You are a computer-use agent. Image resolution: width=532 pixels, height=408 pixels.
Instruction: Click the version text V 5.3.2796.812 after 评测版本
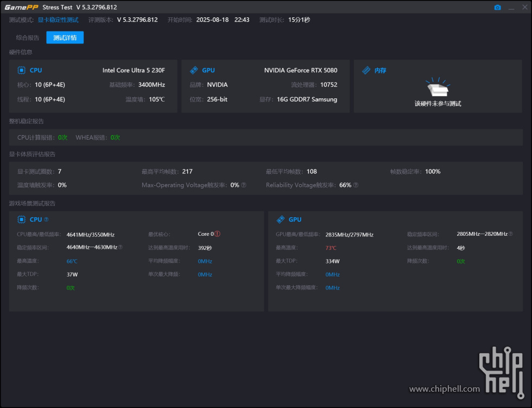[x=137, y=20]
